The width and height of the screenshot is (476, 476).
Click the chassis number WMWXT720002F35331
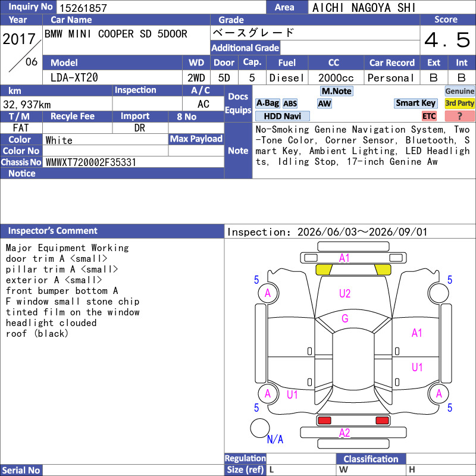91,162
